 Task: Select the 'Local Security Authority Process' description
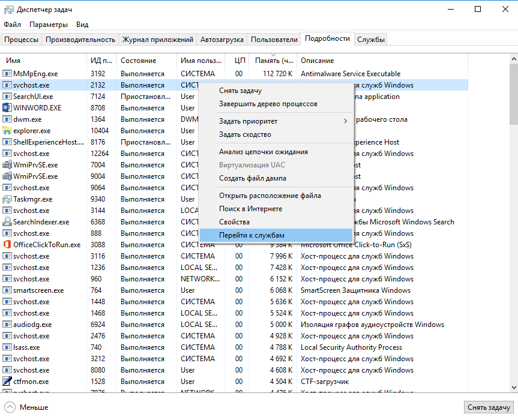click(x=351, y=347)
